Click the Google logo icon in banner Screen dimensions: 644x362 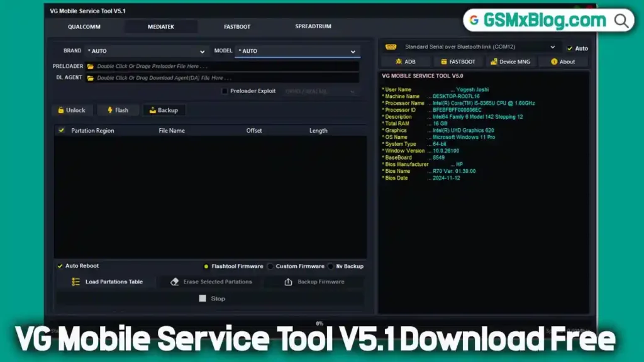pyautogui.click(x=474, y=20)
